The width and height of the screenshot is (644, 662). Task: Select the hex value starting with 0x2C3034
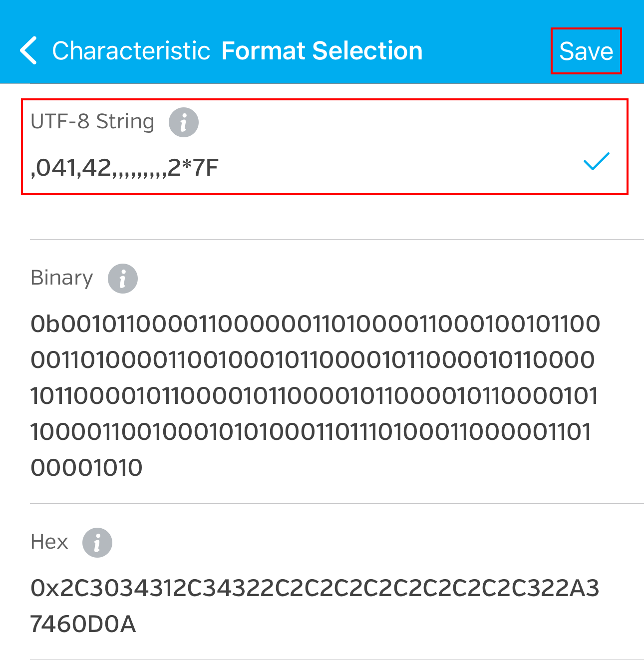(x=315, y=588)
